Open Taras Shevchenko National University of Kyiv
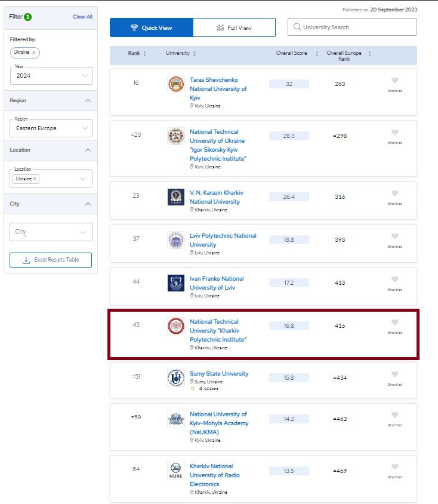This screenshot has height=504, width=438. click(218, 89)
